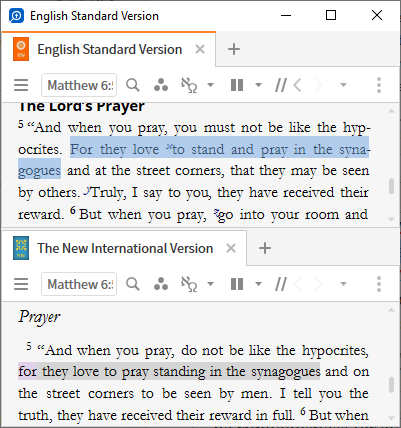The height and width of the screenshot is (428, 401).
Task: Add a new tab beside NIV
Action: point(265,248)
